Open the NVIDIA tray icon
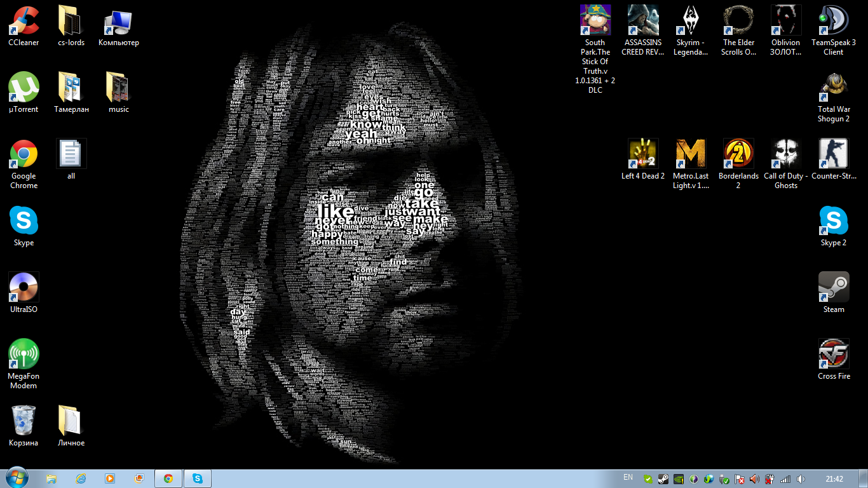Image resolution: width=868 pixels, height=488 pixels. pyautogui.click(x=678, y=479)
